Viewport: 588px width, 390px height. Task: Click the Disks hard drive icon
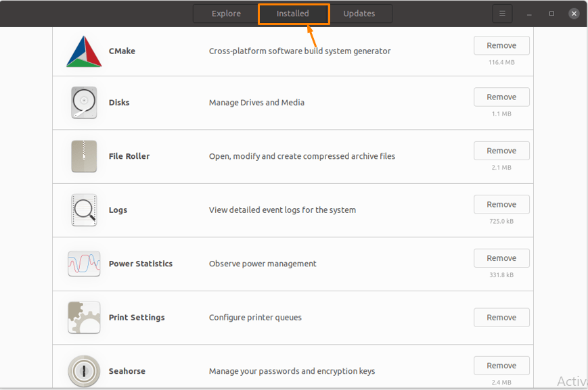point(84,103)
